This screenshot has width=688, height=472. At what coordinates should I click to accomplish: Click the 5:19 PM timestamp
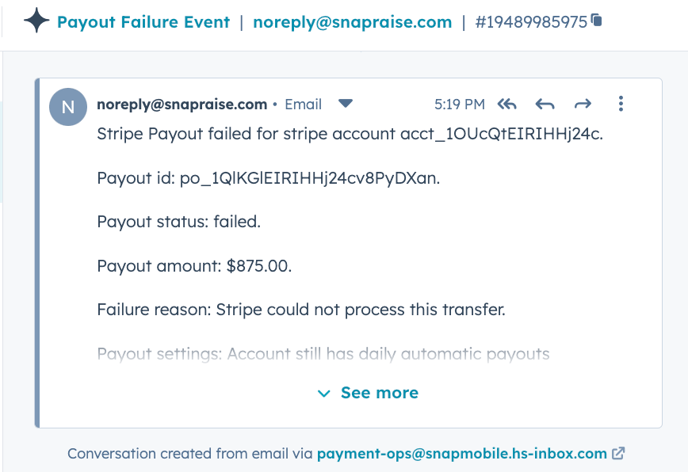[x=459, y=104]
